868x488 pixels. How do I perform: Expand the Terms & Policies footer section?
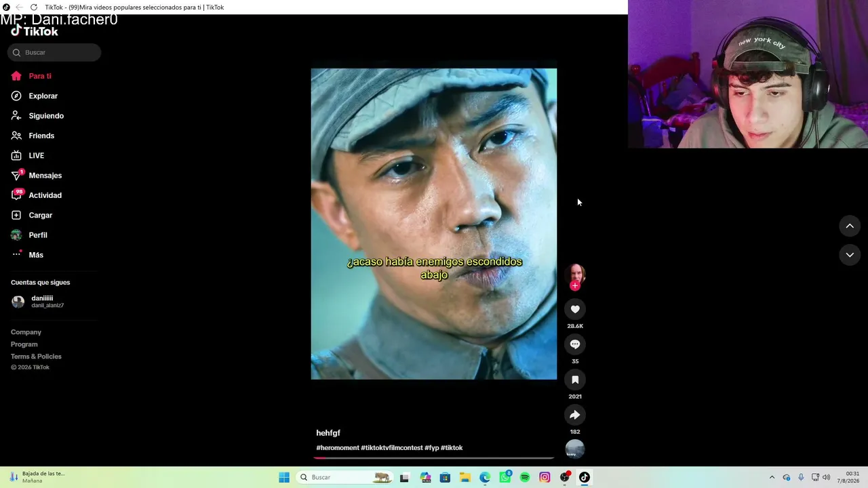[x=36, y=357]
